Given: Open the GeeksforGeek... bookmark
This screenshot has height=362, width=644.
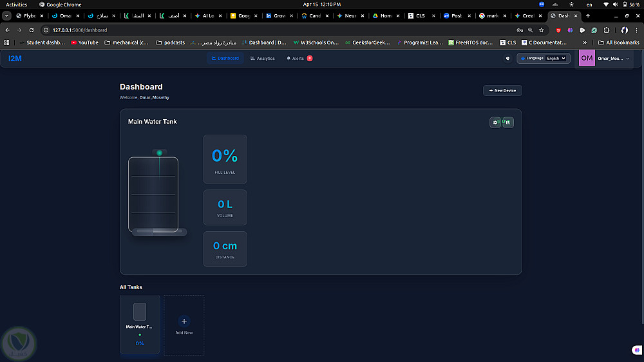Looking at the screenshot, I should [368, 43].
